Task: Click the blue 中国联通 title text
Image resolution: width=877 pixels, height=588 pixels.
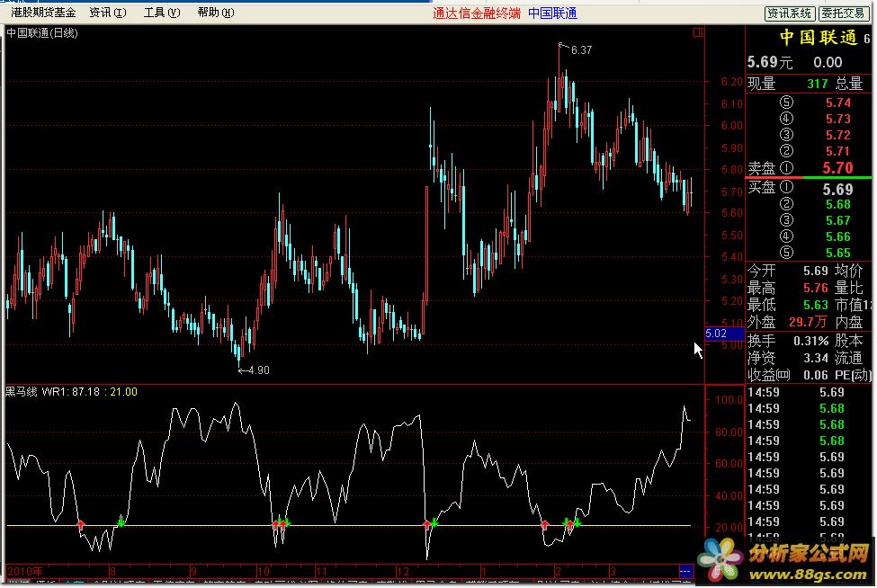Action: [552, 13]
